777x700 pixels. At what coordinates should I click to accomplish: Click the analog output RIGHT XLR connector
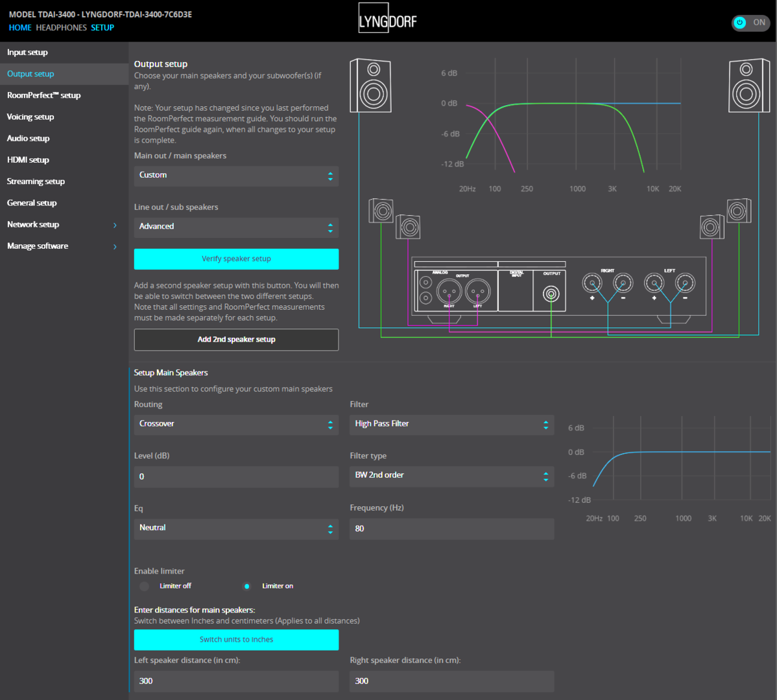point(449,292)
